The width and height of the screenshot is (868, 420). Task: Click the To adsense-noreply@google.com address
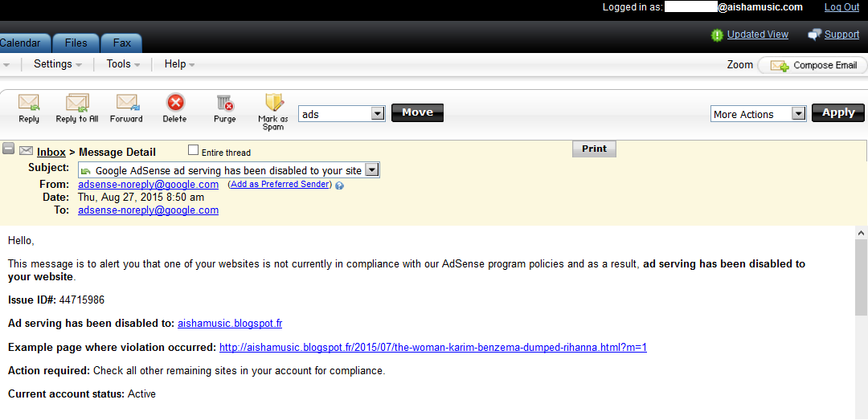pyautogui.click(x=149, y=210)
